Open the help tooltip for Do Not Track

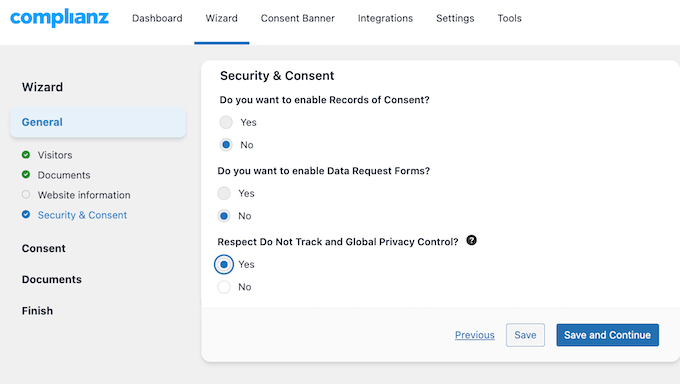pyautogui.click(x=471, y=240)
